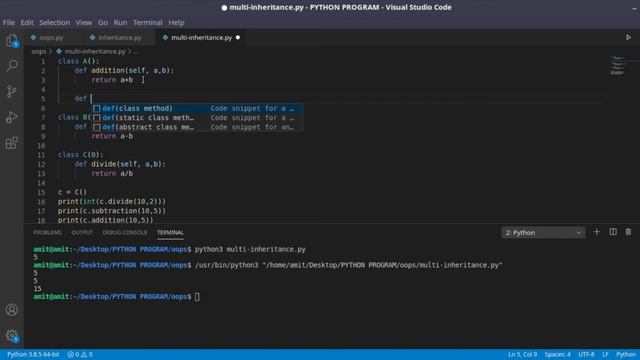Click line 1 'class A():' code
This screenshot has height=360, width=640.
tap(79, 61)
